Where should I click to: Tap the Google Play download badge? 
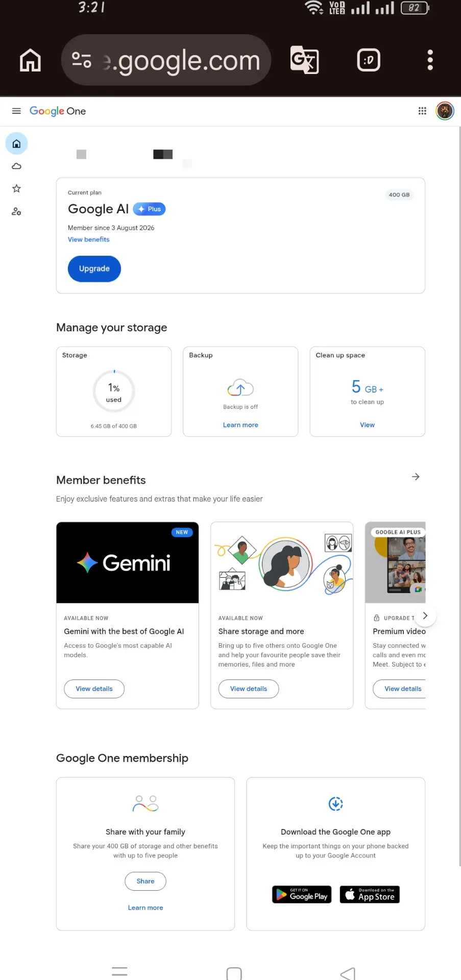tap(302, 894)
